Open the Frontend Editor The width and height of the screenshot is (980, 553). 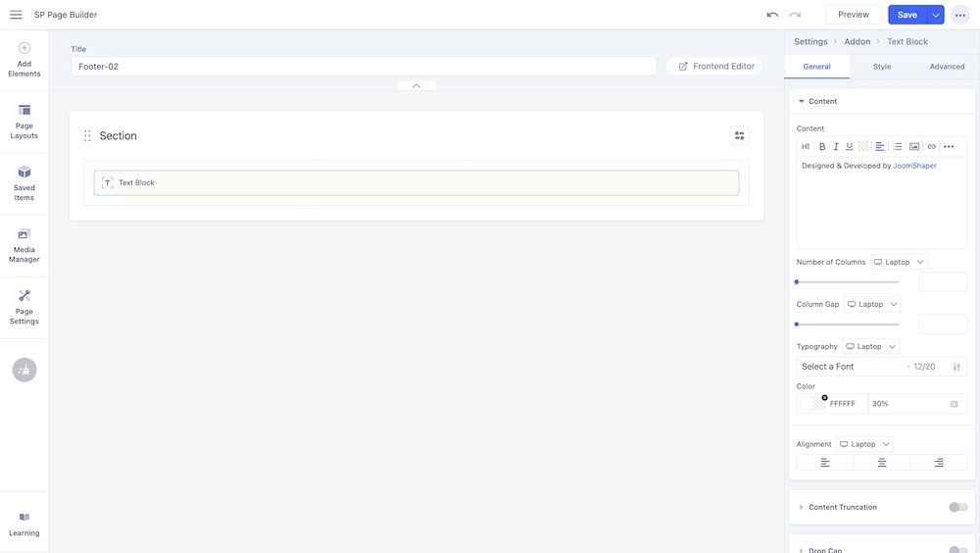[x=716, y=67]
